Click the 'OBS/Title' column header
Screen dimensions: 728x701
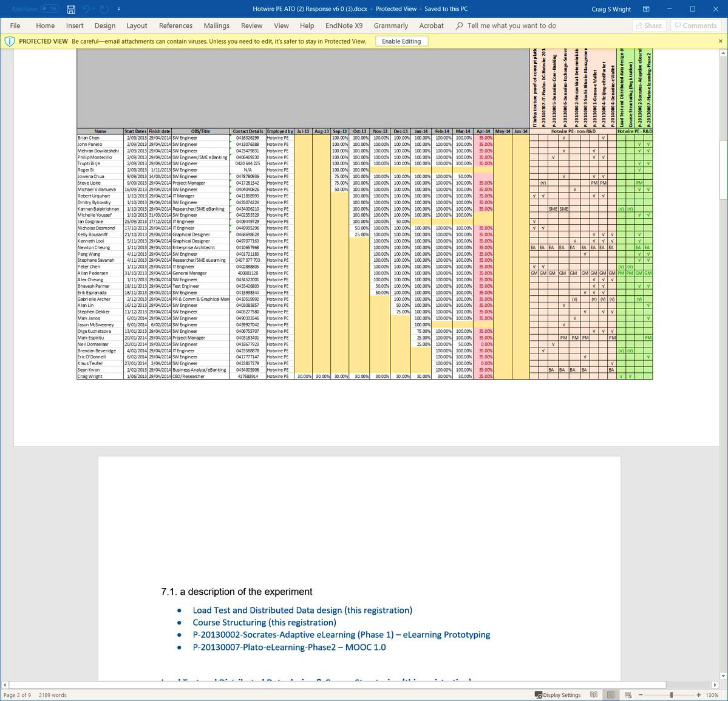tap(200, 131)
